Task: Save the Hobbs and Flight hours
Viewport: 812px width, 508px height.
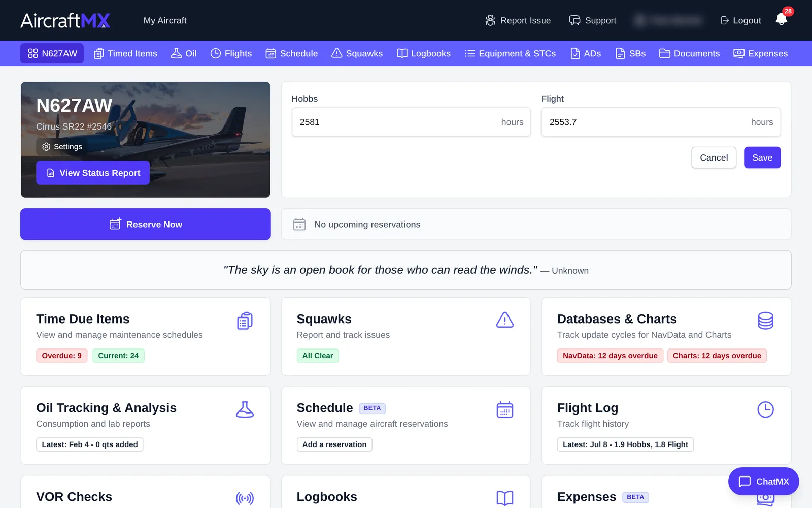Action: pos(762,157)
